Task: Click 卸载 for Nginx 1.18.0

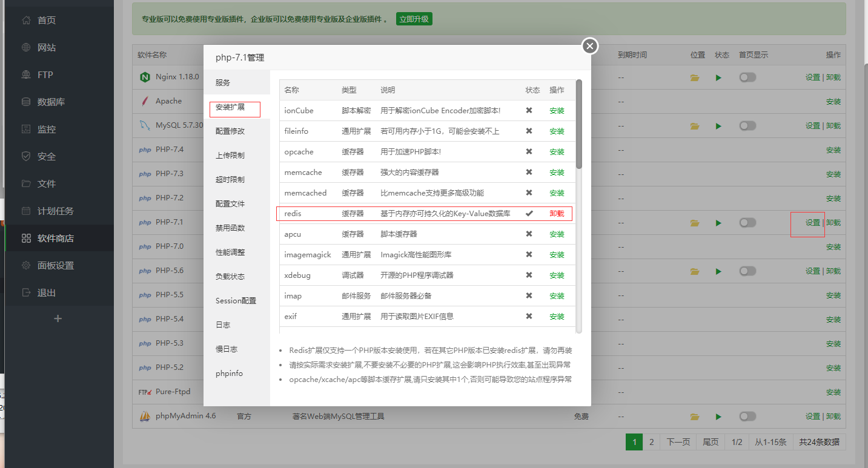Action: [x=833, y=77]
